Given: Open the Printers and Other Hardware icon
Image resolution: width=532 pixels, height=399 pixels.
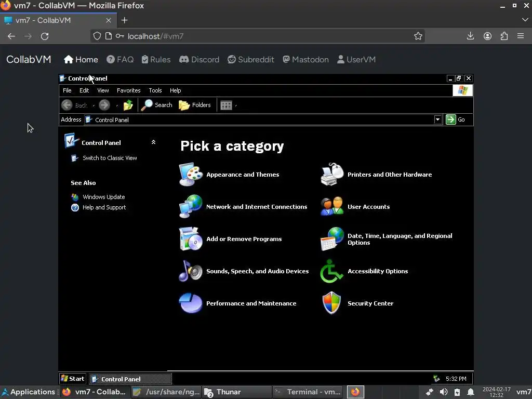Looking at the screenshot, I should pyautogui.click(x=332, y=175).
